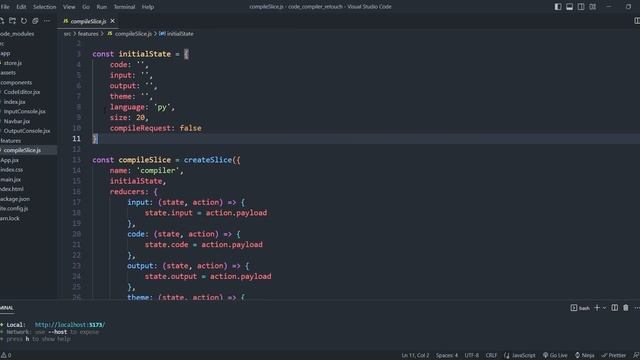Click src in the breadcrumb
Viewport: 640px width, 360px height.
tap(67, 33)
